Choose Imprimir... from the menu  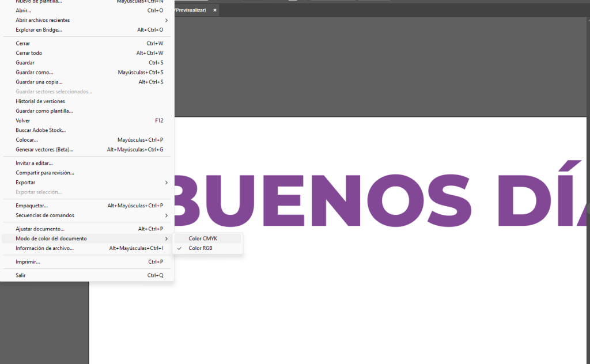pos(87,261)
